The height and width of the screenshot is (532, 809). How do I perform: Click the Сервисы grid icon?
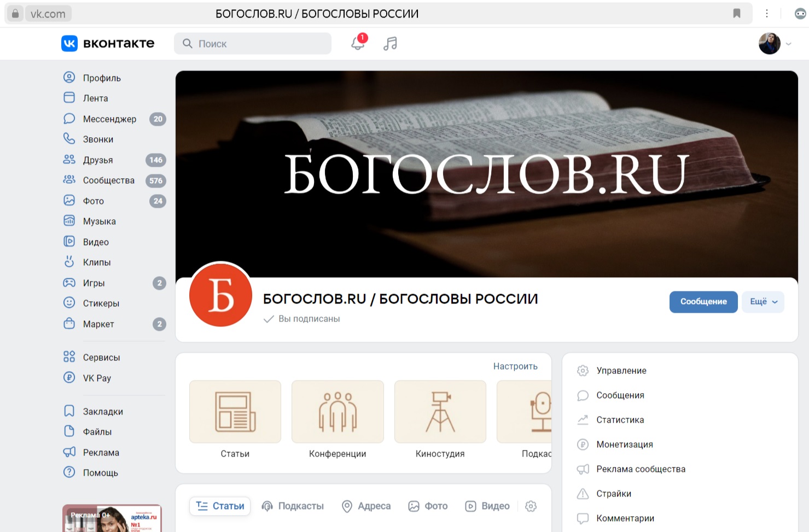tap(69, 356)
